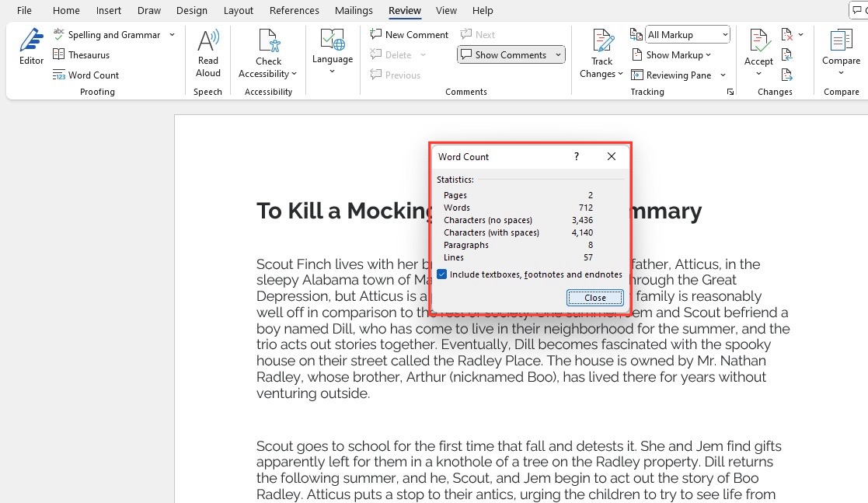Expand the Show Comments dropdown arrow
The image size is (868, 503).
[558, 55]
